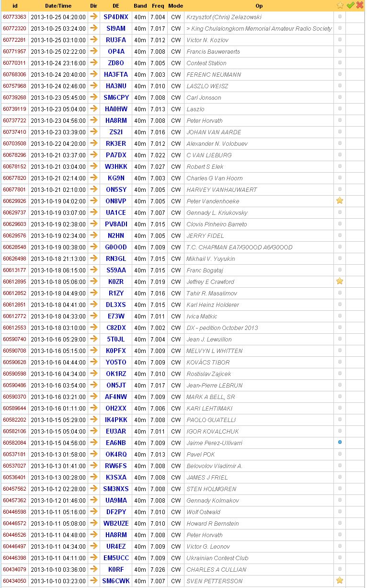Click the orange arrow for WB2UZE
The height and width of the screenshot is (588, 367).
(x=94, y=523)
